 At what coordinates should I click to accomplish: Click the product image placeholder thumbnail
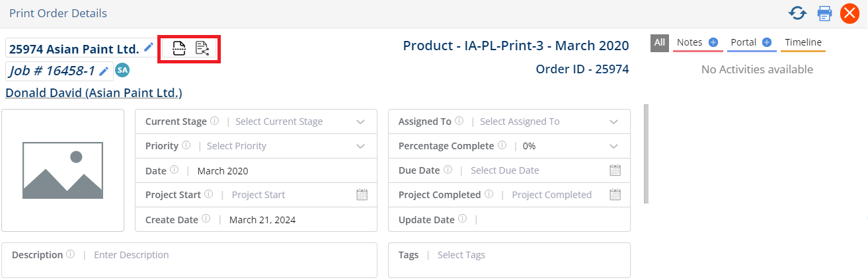63,170
